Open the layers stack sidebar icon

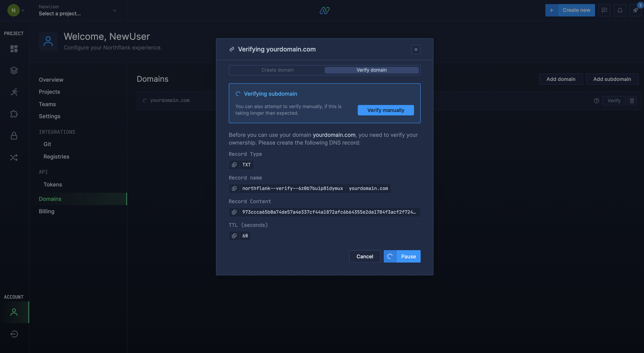pos(14,70)
